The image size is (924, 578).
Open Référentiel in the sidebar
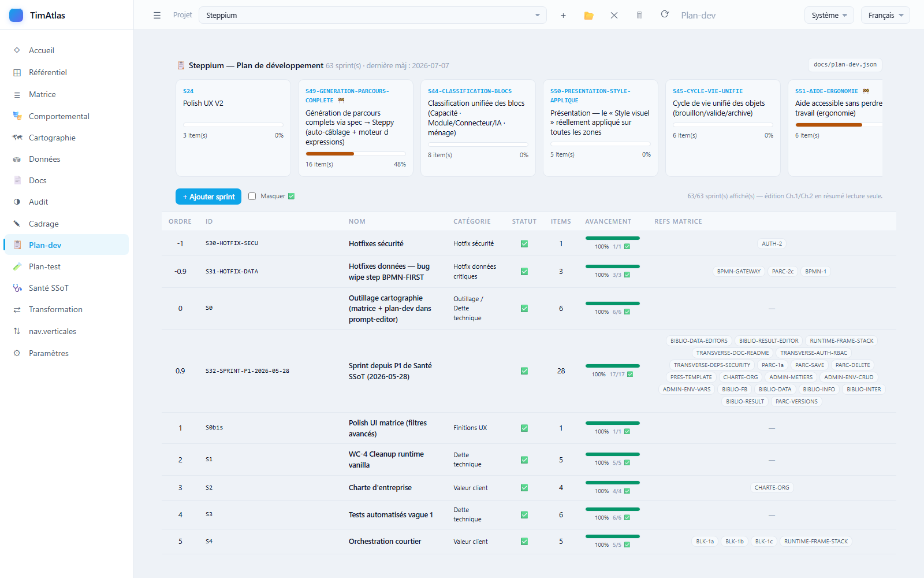pyautogui.click(x=66, y=72)
